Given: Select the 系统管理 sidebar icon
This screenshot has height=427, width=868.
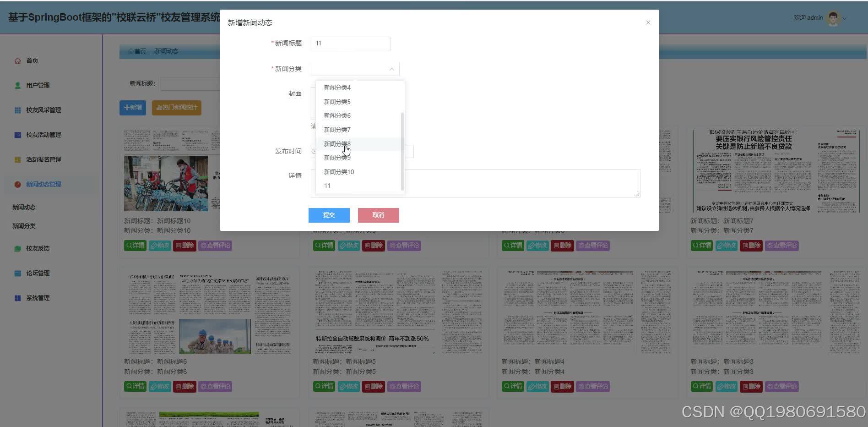Looking at the screenshot, I should pos(17,298).
